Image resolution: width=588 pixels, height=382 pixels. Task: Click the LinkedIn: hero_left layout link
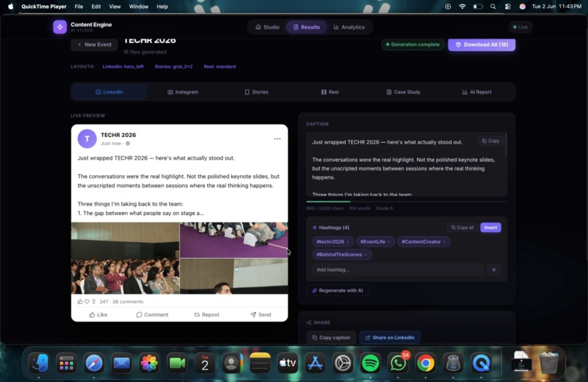tap(123, 67)
